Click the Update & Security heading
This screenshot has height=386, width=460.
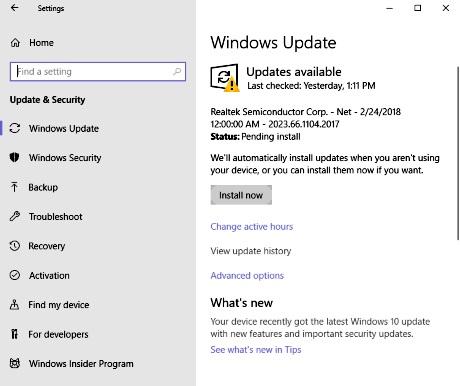coord(47,100)
